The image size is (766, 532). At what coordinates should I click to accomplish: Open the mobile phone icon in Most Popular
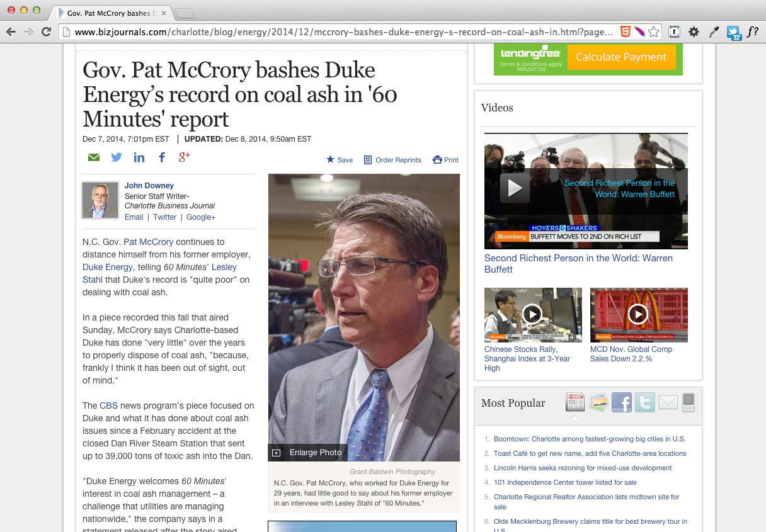coord(688,402)
